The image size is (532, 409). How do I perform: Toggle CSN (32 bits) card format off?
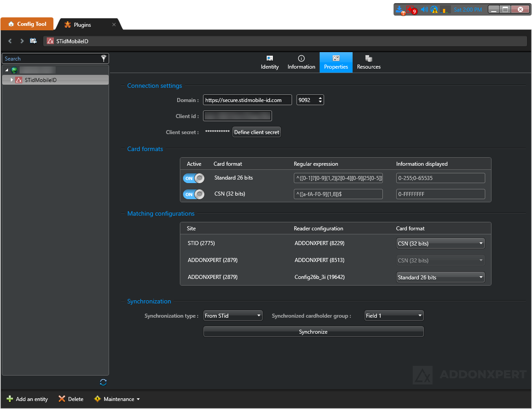[x=194, y=194]
